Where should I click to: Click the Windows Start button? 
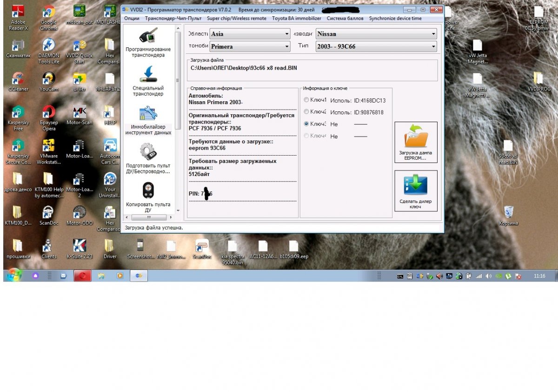click(13, 275)
